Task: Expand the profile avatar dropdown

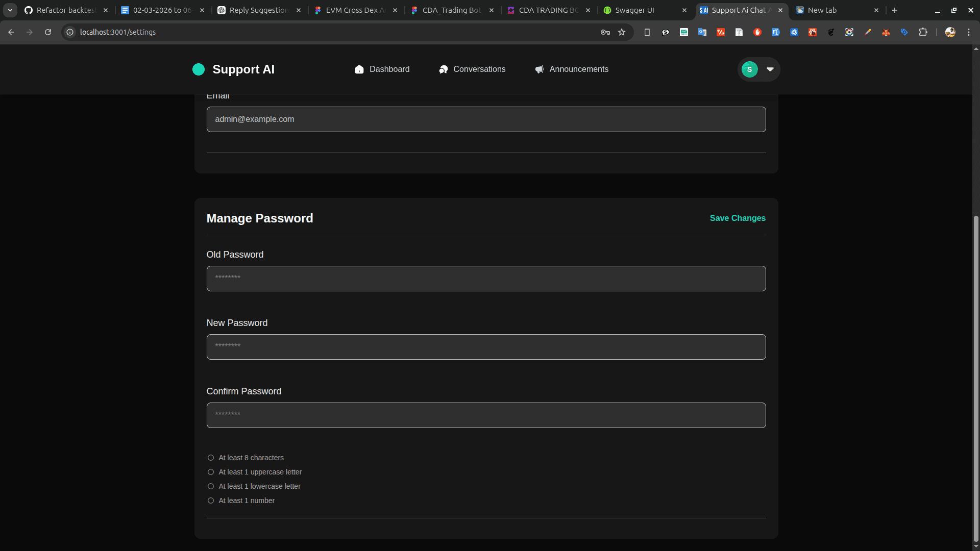Action: click(x=770, y=69)
